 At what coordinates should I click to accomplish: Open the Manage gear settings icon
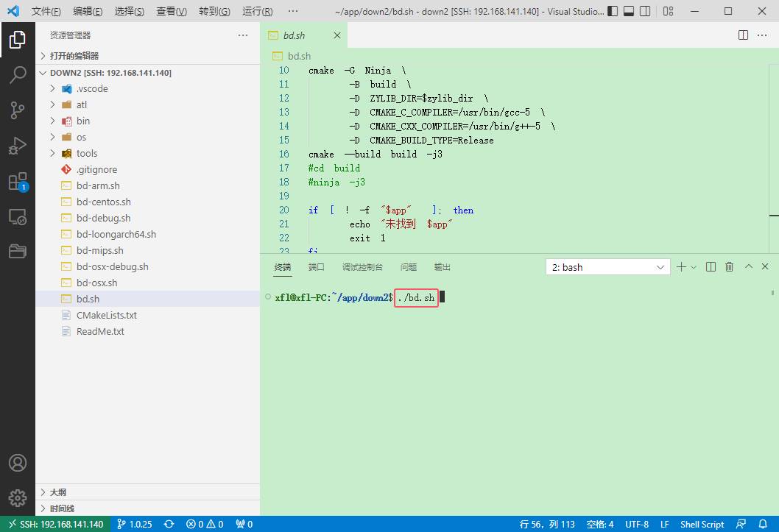[18, 497]
